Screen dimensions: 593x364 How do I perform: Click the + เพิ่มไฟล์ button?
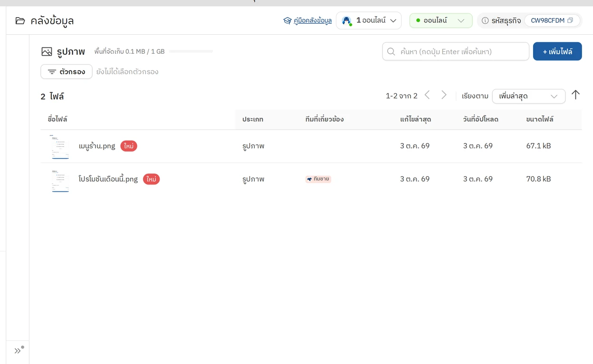[557, 51]
